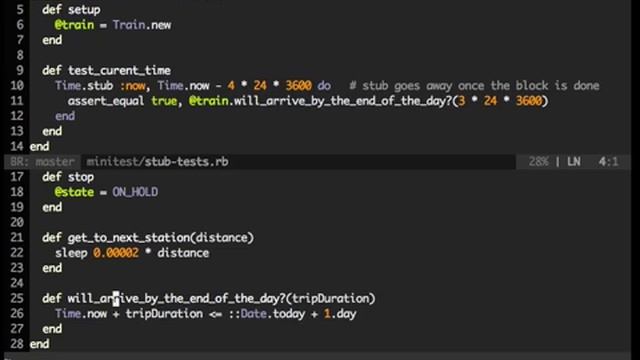This screenshot has height=360, width=640.
Task: Click the number '0.00002' on line 22
Action: 116,253
